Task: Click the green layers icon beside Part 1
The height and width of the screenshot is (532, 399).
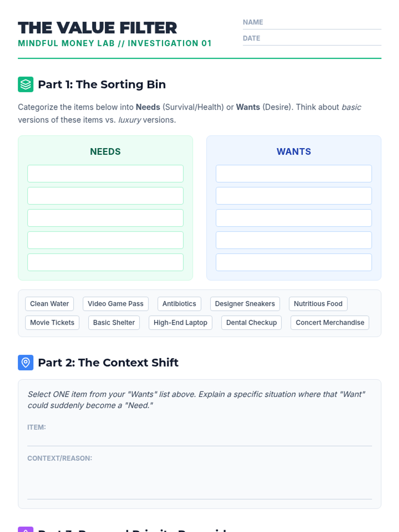Action: pos(26,84)
